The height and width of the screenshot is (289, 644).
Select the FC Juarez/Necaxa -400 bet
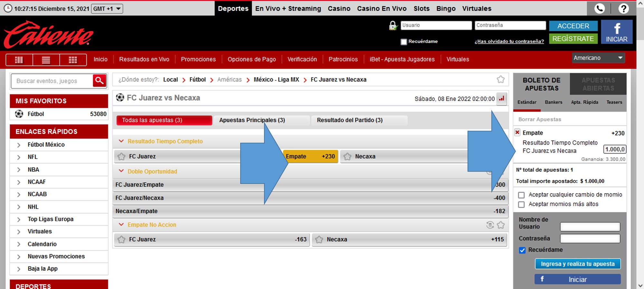[x=310, y=198]
